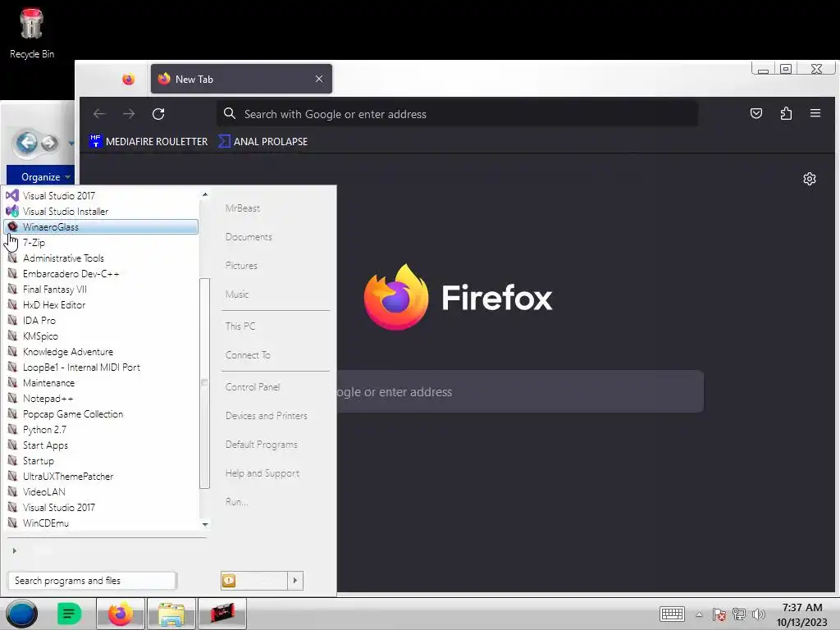Open new tab personalize gear icon
The height and width of the screenshot is (630, 840).
click(810, 178)
